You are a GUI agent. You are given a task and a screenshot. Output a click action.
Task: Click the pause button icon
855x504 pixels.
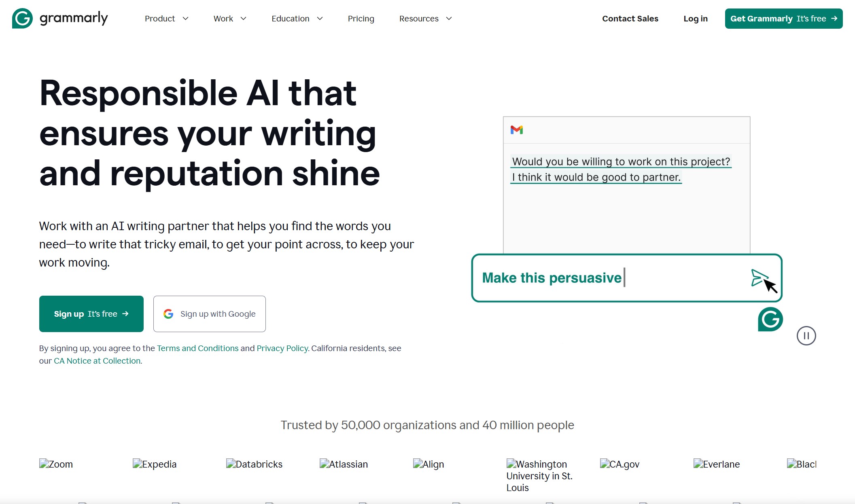point(807,335)
